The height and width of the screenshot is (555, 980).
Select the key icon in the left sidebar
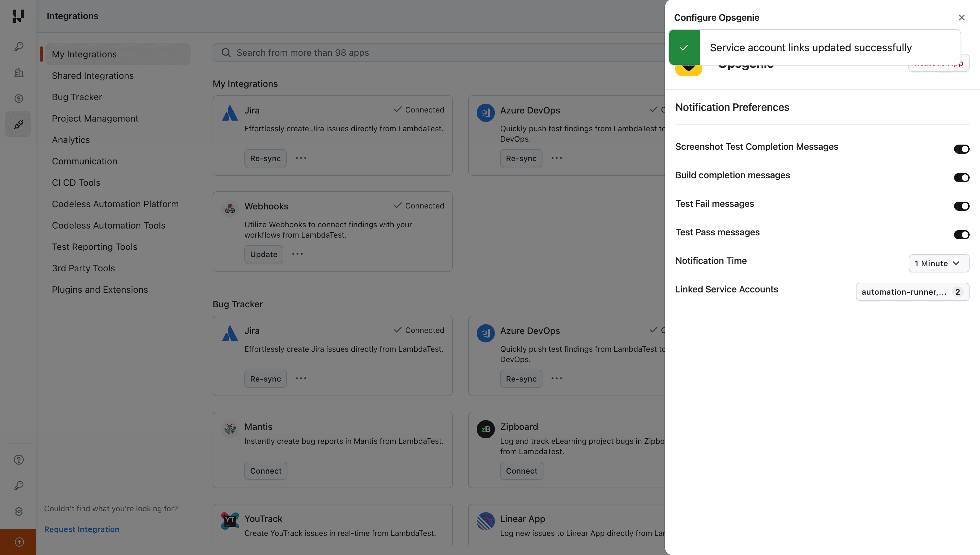18,46
